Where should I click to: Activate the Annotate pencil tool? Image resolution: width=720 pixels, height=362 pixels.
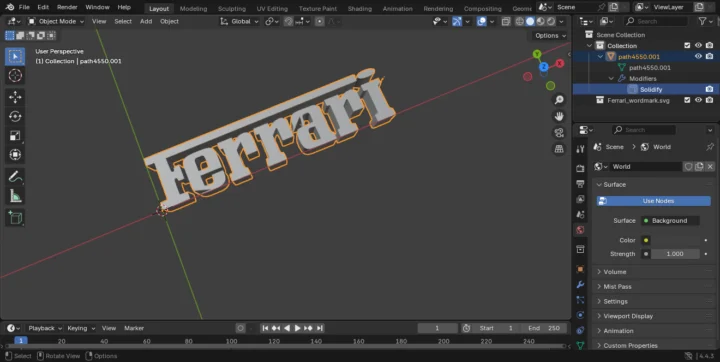[15, 176]
